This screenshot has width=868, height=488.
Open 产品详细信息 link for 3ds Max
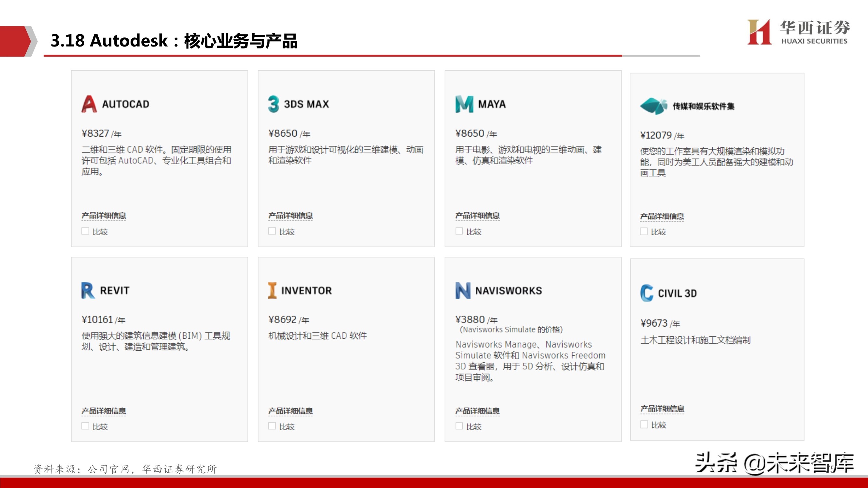(x=290, y=216)
